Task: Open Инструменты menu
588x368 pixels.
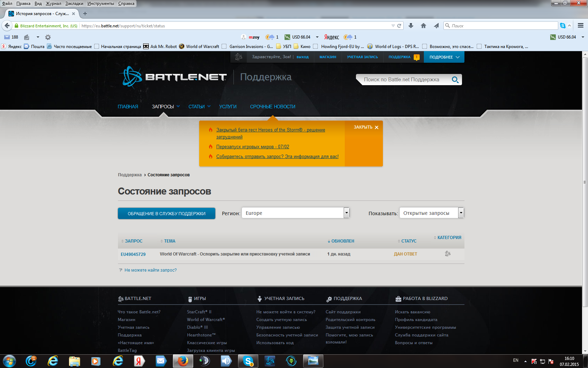Action: [101, 4]
